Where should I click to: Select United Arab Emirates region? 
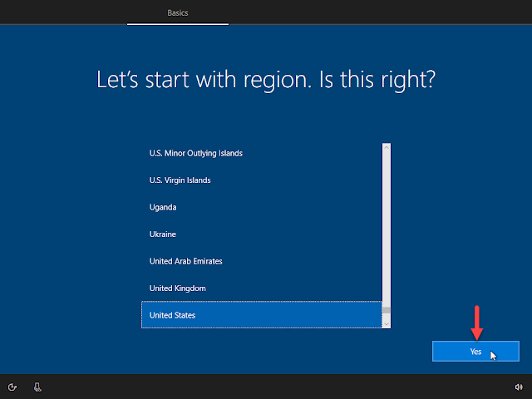262,261
